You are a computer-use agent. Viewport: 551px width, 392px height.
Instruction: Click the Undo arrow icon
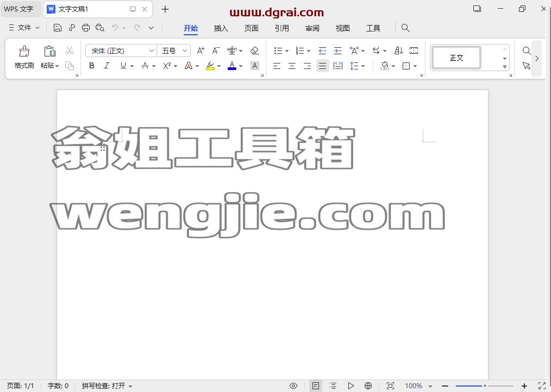coord(115,27)
